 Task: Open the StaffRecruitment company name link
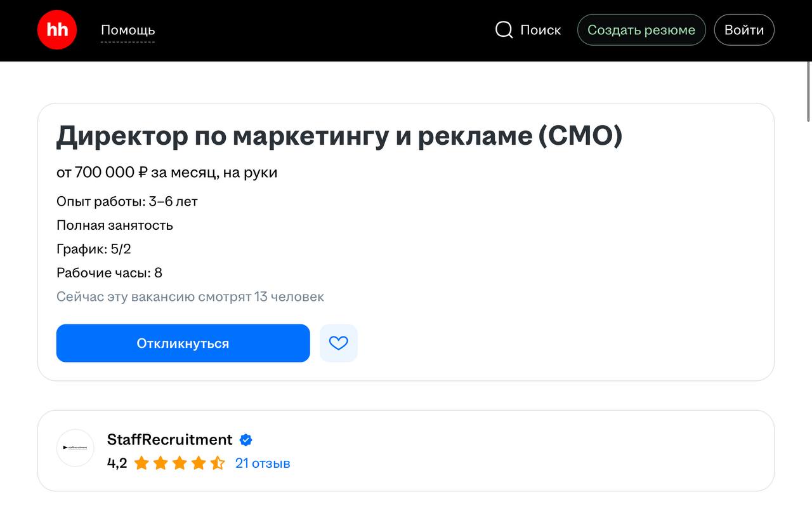coord(169,440)
